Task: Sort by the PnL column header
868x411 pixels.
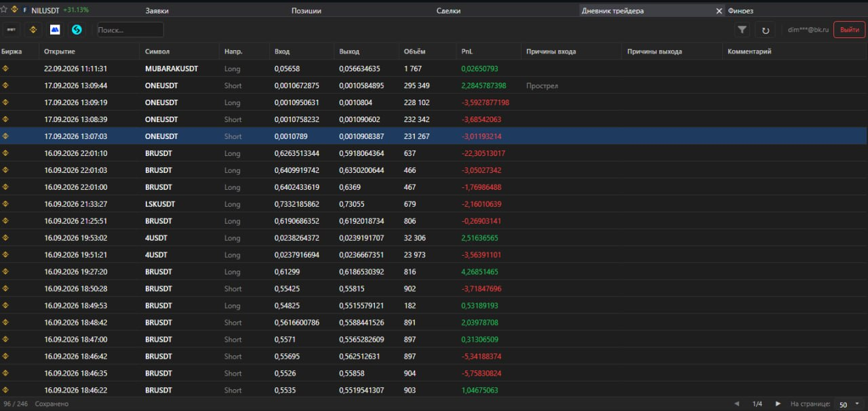Action: point(467,52)
